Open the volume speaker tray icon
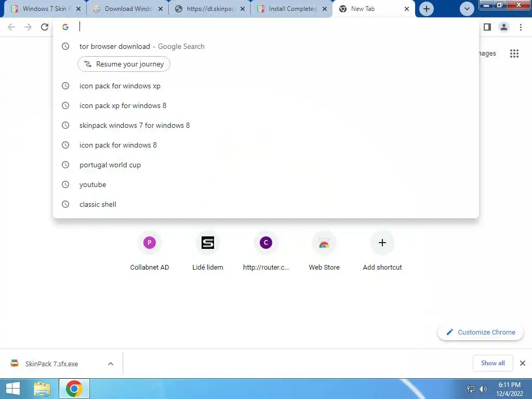532x399 pixels. [x=483, y=389]
